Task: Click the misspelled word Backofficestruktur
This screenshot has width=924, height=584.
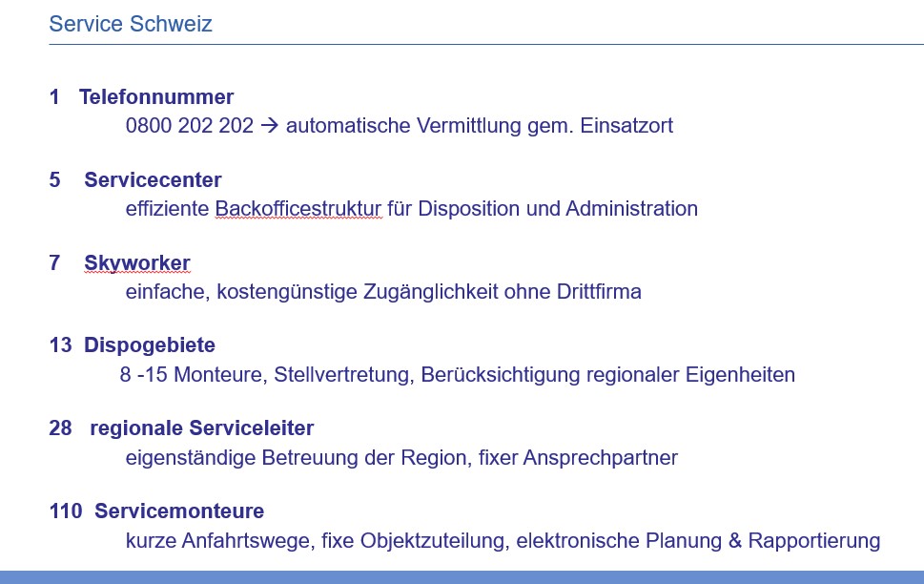Action: click(x=298, y=208)
